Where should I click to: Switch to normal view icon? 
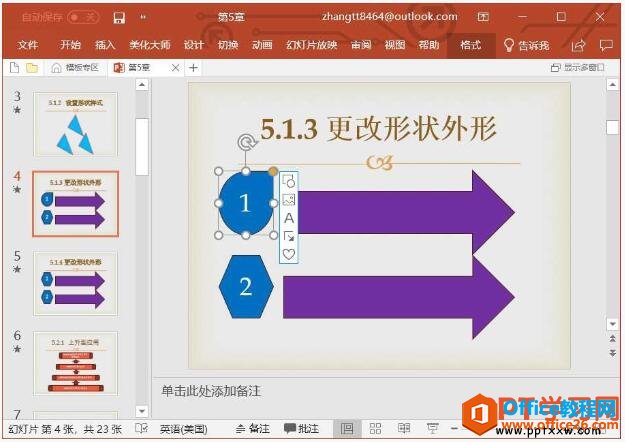click(347, 429)
